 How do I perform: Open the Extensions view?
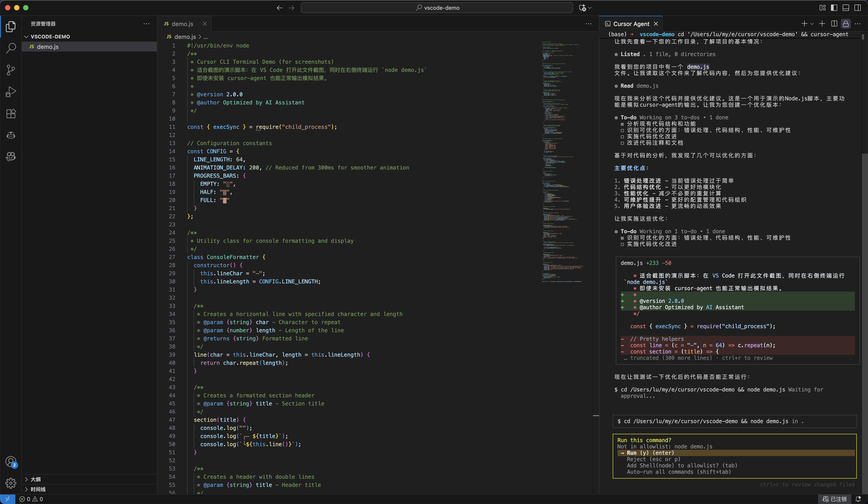click(11, 113)
